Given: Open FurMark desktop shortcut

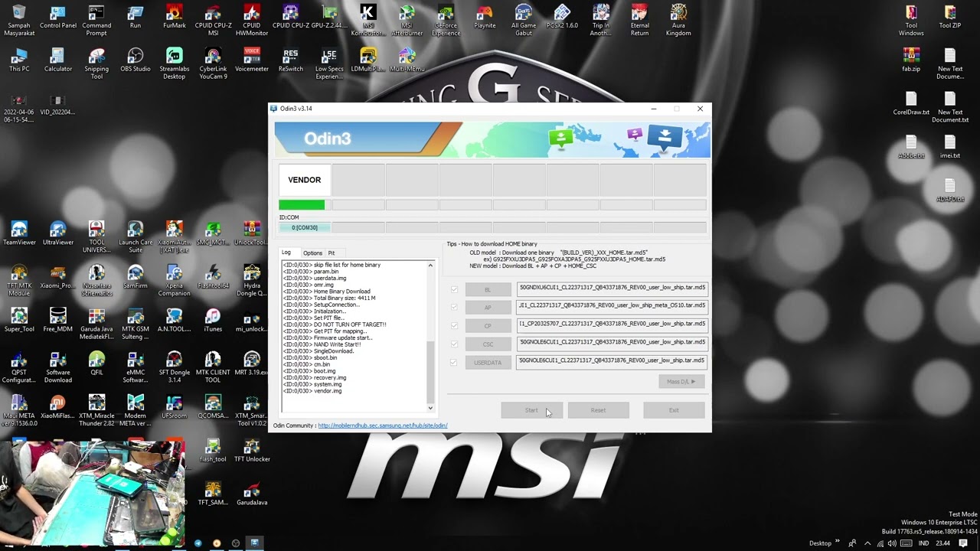Looking at the screenshot, I should click(175, 17).
